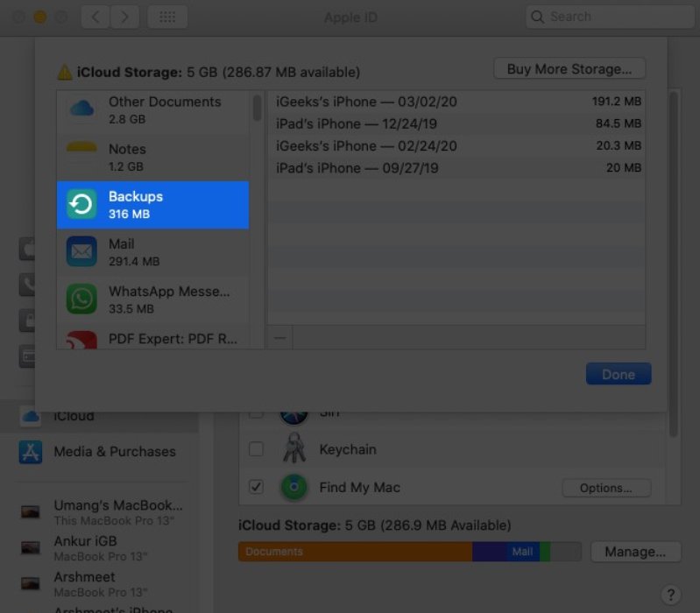The height and width of the screenshot is (613, 700).
Task: Click the background iCloud apps list scrollbar
Action: coord(674,265)
